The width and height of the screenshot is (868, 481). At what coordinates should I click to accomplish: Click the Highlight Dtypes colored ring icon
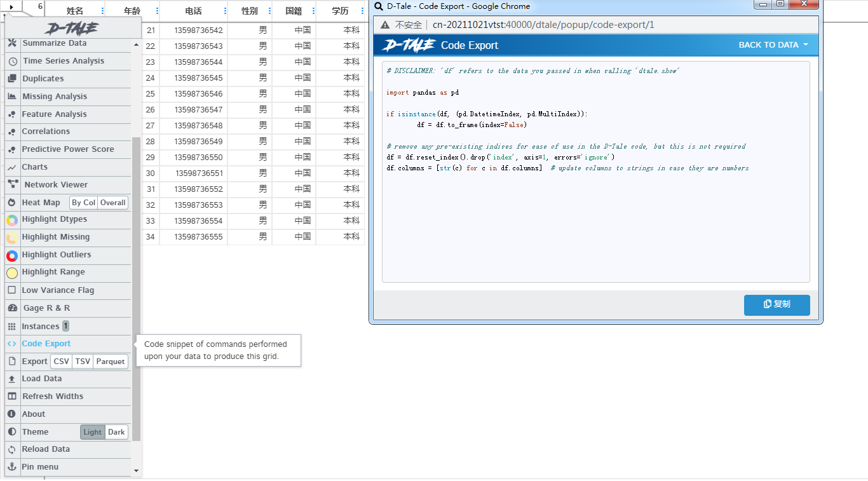tap(12, 220)
